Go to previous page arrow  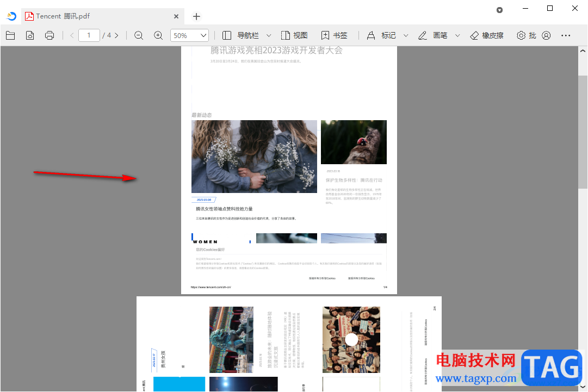[72, 35]
